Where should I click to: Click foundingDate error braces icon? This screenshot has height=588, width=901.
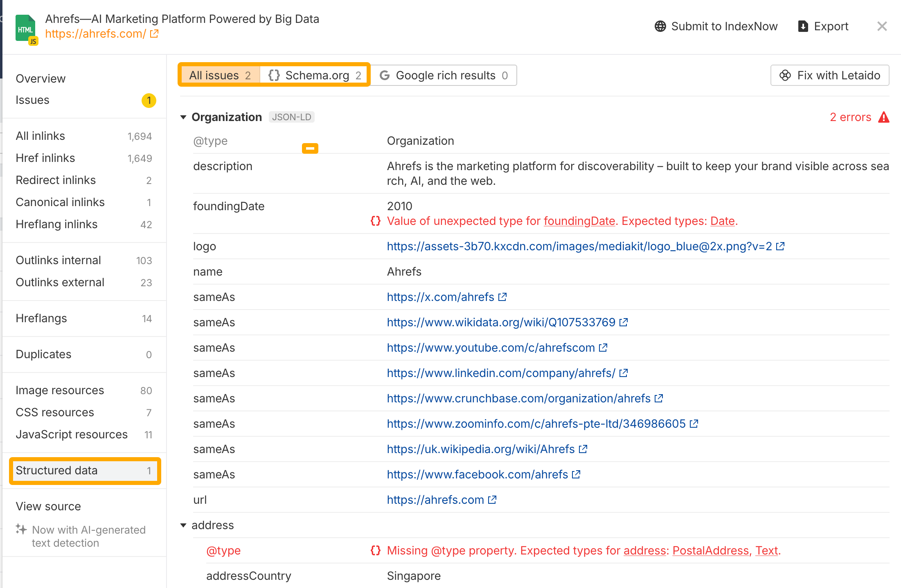[x=375, y=221]
